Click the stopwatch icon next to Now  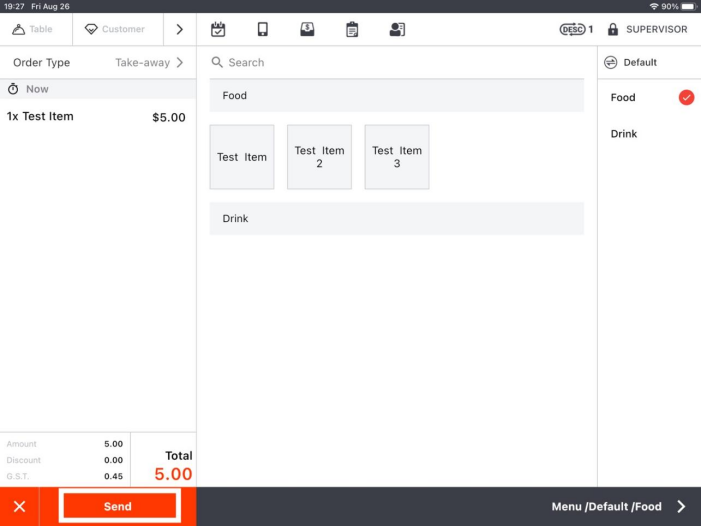(13, 89)
